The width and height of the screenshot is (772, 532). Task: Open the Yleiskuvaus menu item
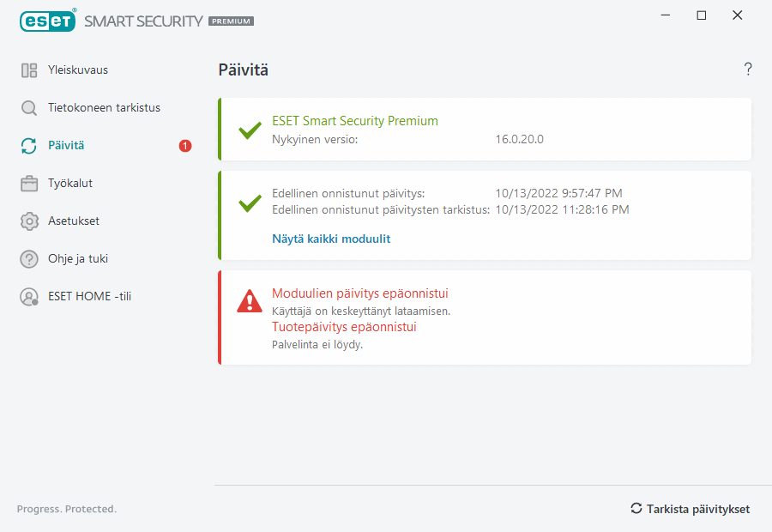click(x=78, y=70)
